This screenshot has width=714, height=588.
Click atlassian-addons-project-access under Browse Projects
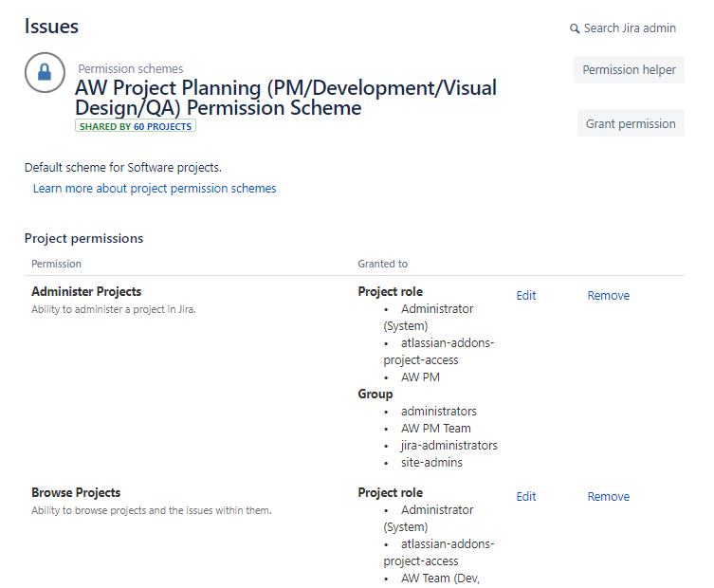tap(439, 553)
